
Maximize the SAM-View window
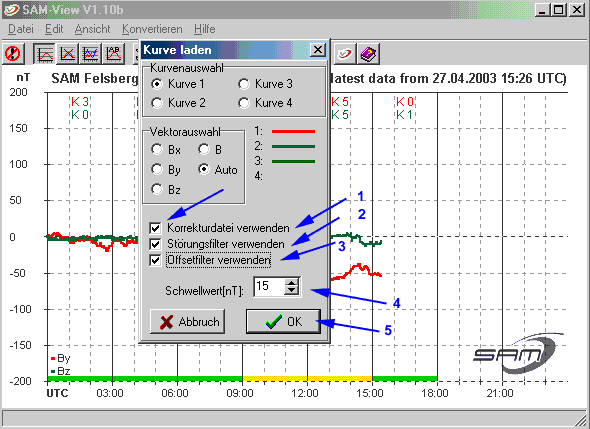tap(559, 10)
